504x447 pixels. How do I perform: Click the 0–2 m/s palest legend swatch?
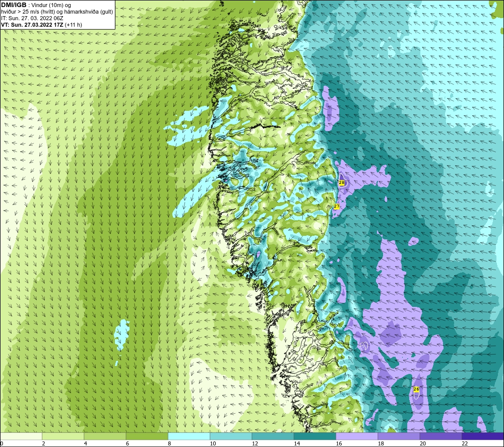click(x=21, y=436)
